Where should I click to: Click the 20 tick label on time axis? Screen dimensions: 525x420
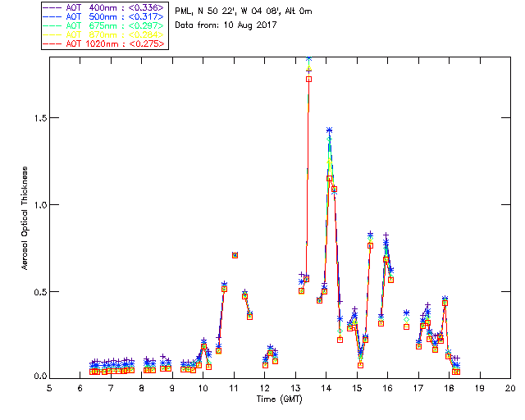coord(510,388)
